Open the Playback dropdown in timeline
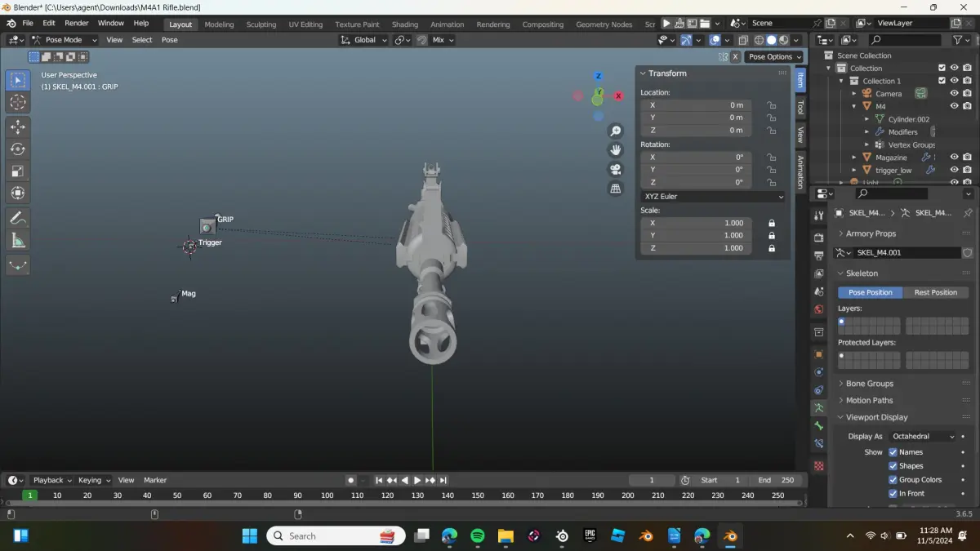 (x=51, y=480)
